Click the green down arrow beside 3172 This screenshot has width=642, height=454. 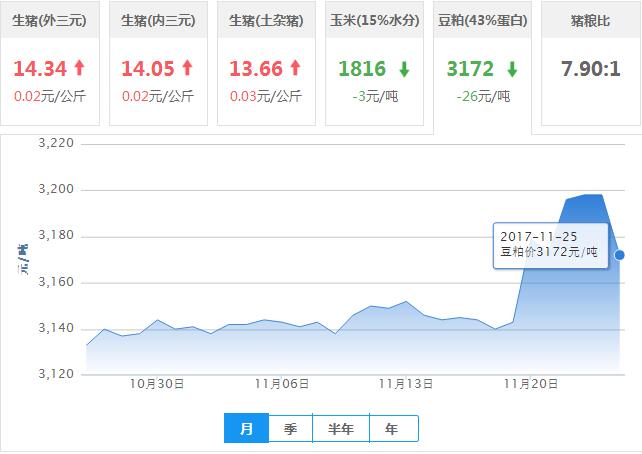click(512, 69)
